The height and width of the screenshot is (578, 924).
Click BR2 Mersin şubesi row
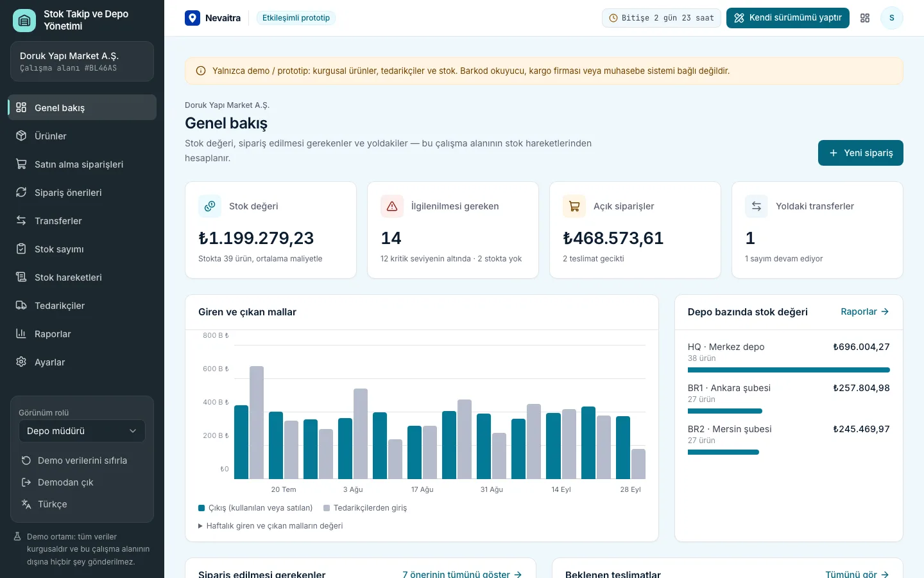coord(789,440)
